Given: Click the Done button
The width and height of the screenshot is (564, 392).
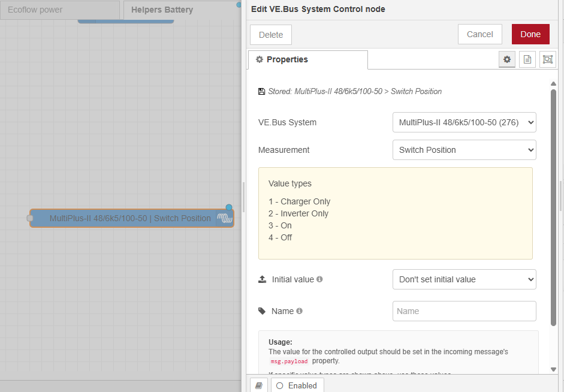Looking at the screenshot, I should pos(530,34).
